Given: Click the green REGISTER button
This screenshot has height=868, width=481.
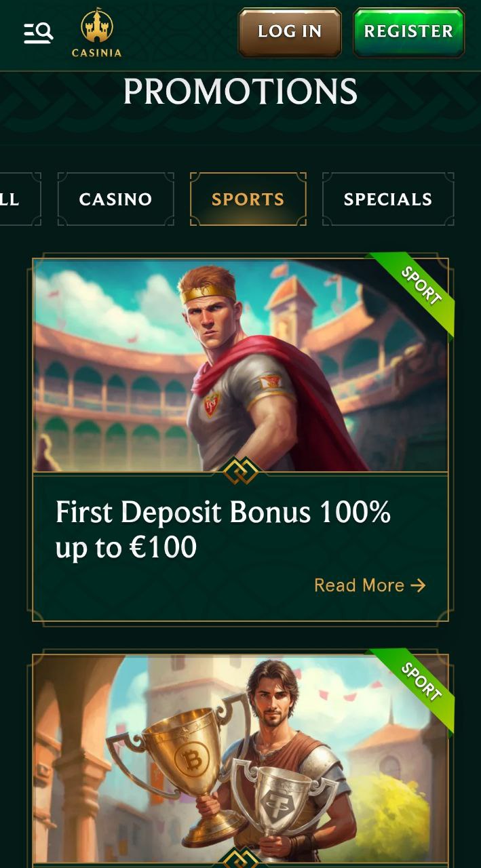Looking at the screenshot, I should pyautogui.click(x=408, y=32).
